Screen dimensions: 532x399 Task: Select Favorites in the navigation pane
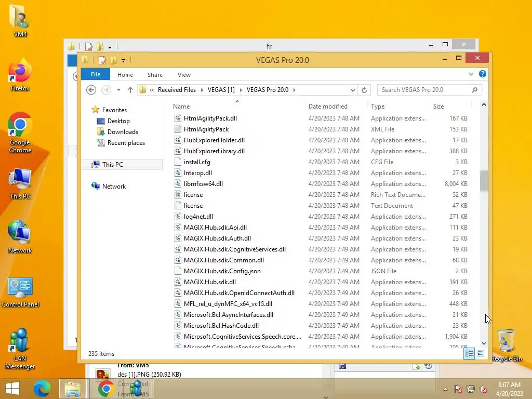114,110
